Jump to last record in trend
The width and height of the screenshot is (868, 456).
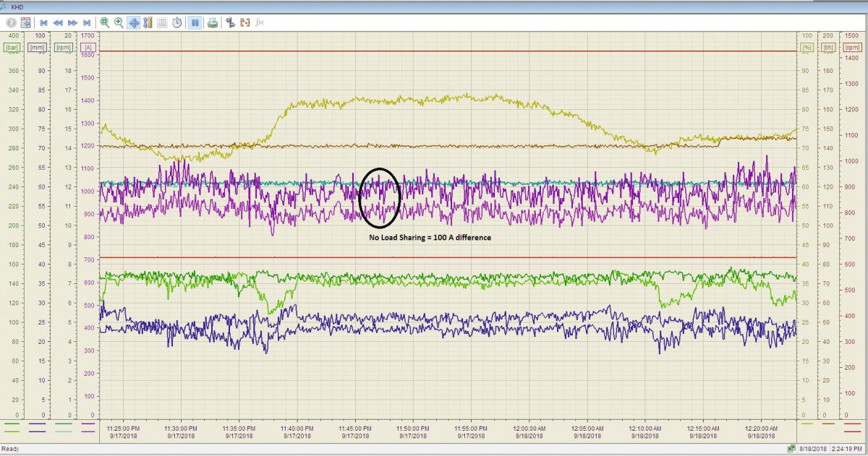87,22
